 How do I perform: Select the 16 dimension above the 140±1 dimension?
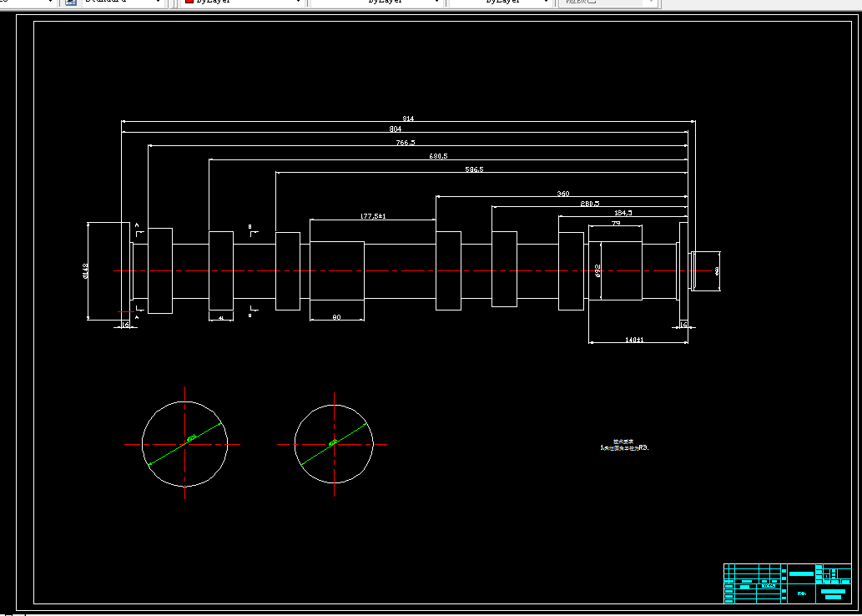coord(684,325)
